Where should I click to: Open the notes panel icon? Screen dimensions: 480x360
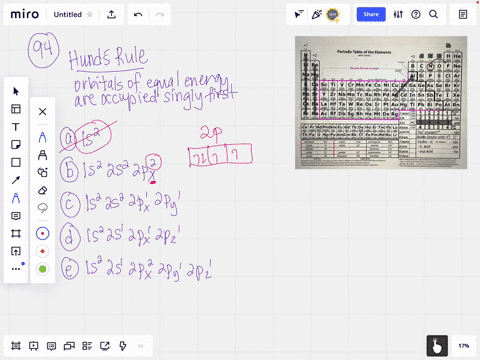463,14
